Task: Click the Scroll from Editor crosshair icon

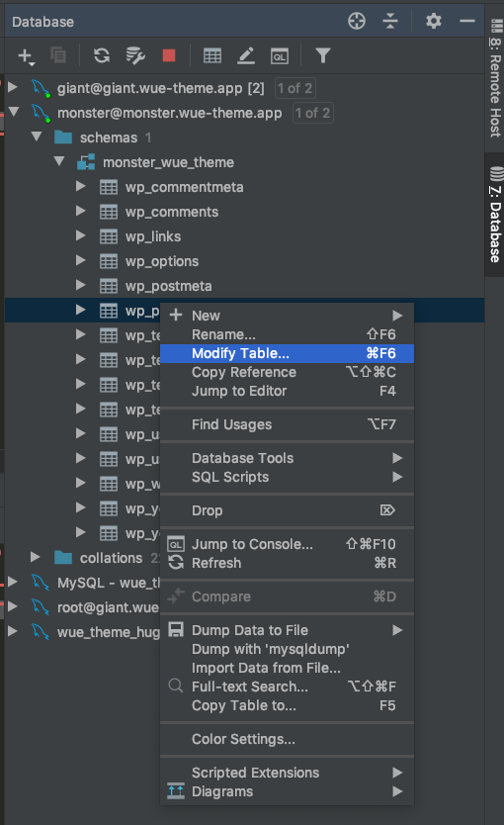Action: (357, 21)
